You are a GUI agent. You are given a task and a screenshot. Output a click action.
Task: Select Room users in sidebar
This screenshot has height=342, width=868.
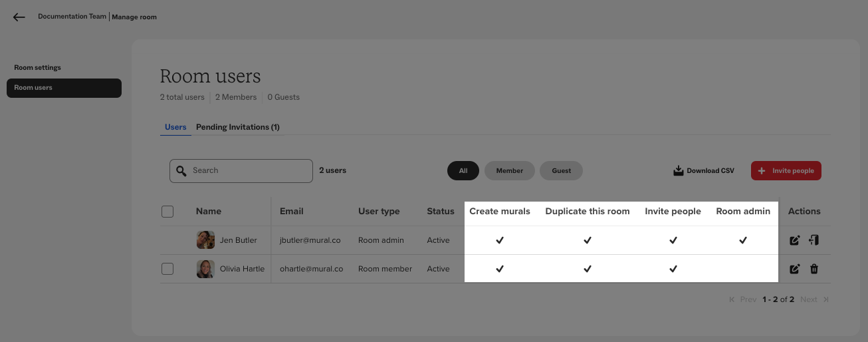coord(64,88)
